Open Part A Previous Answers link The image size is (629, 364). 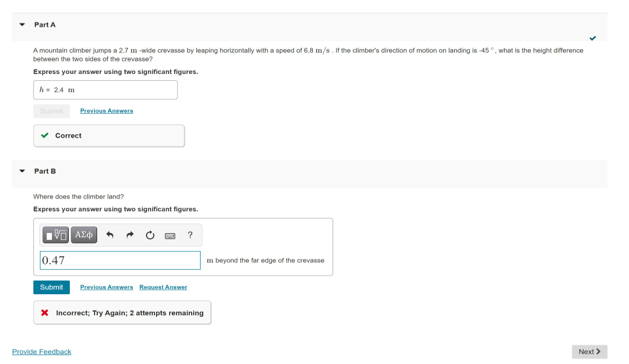click(106, 111)
